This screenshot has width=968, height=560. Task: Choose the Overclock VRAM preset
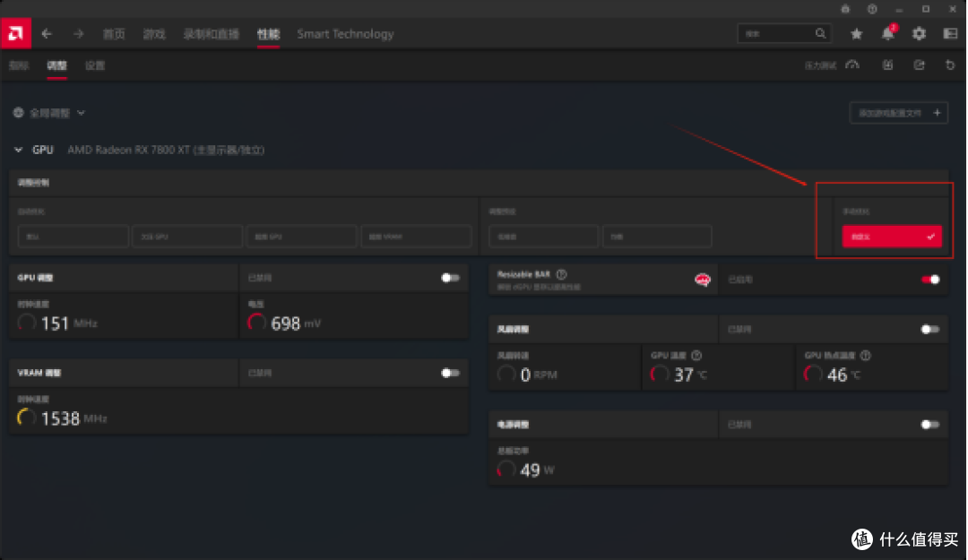416,237
